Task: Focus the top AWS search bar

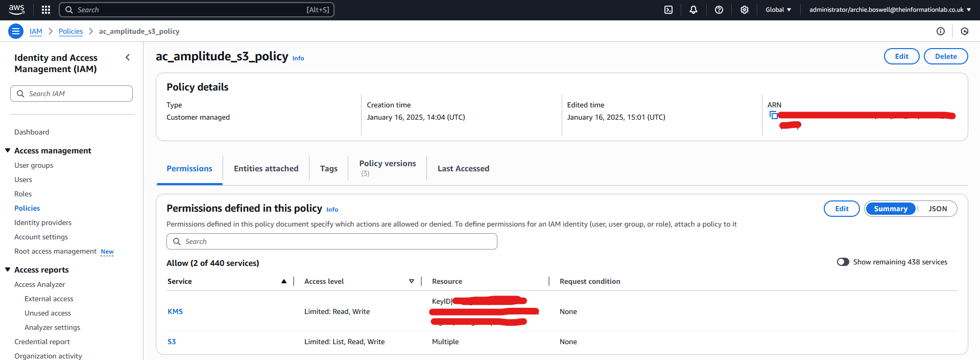Action: [197, 10]
